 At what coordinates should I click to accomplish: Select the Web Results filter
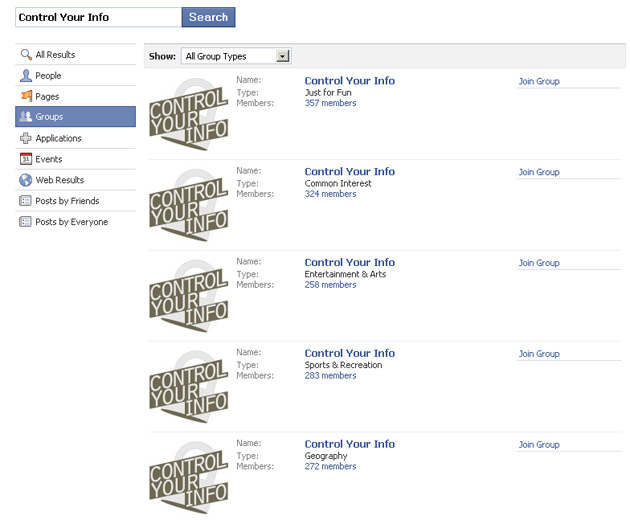pyautogui.click(x=76, y=180)
